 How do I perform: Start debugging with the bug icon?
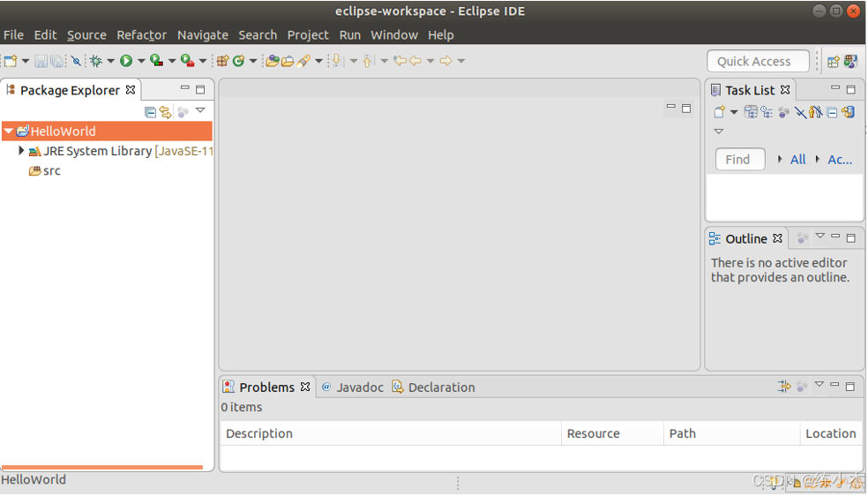click(x=96, y=61)
